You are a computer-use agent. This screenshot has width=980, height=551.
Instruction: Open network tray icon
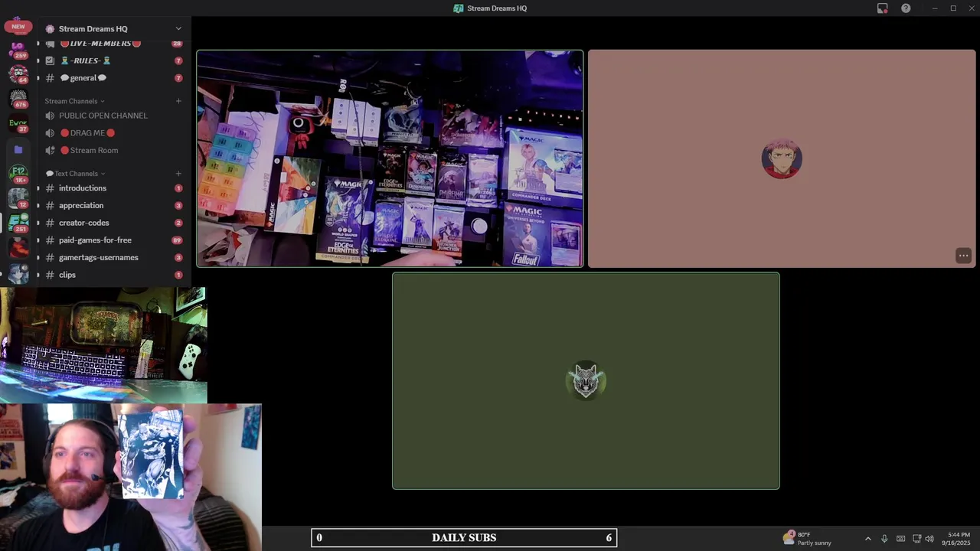click(x=917, y=539)
